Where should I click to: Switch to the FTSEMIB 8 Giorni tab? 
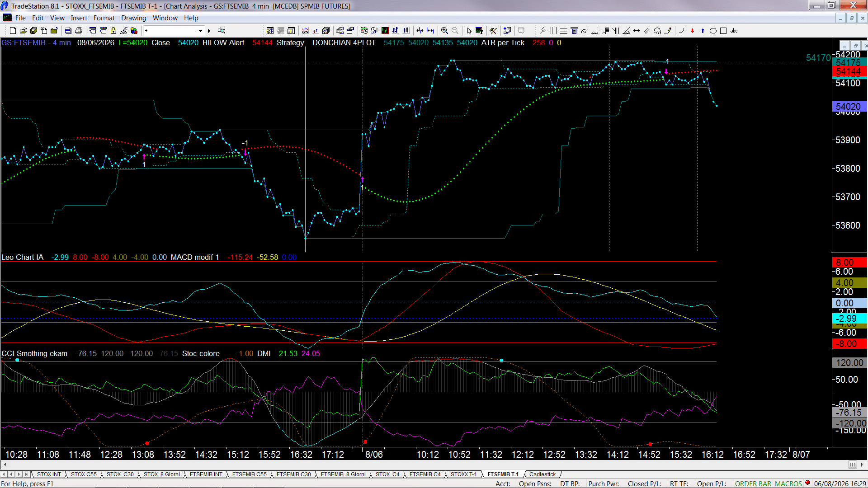[x=343, y=474]
